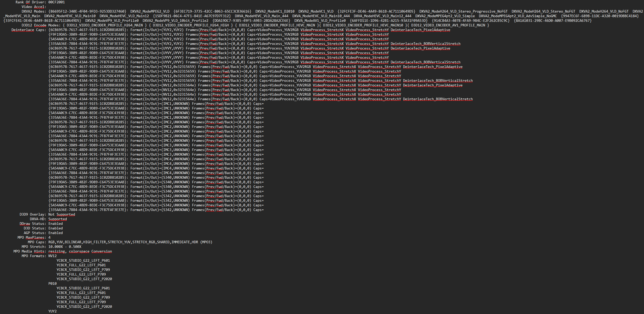Image resolution: width=644 pixels, height=314 pixels.
Task: Click D3D12_VIDEO_ENCODER_PROFILE_HEVC_MAIN10 text
Action: click(x=363, y=25)
